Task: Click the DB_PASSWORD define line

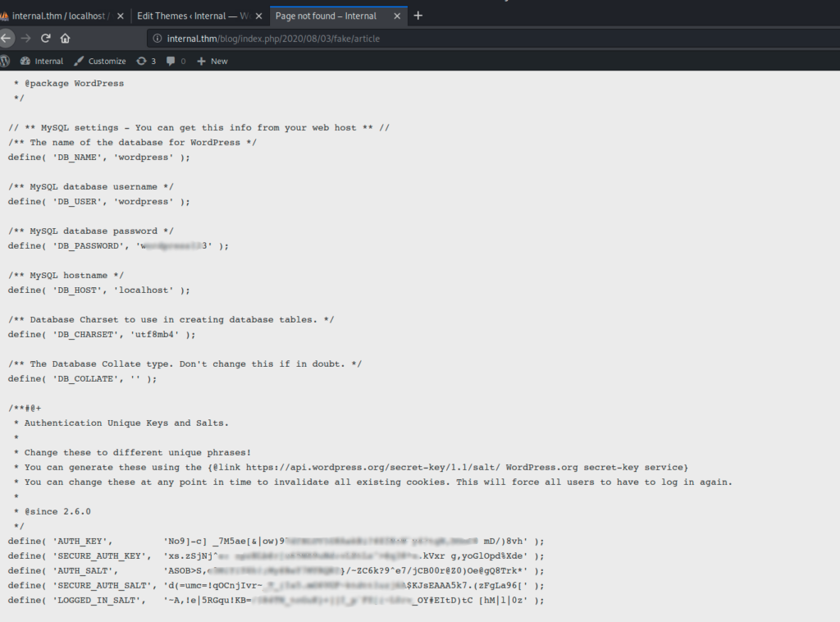Action: (x=118, y=246)
